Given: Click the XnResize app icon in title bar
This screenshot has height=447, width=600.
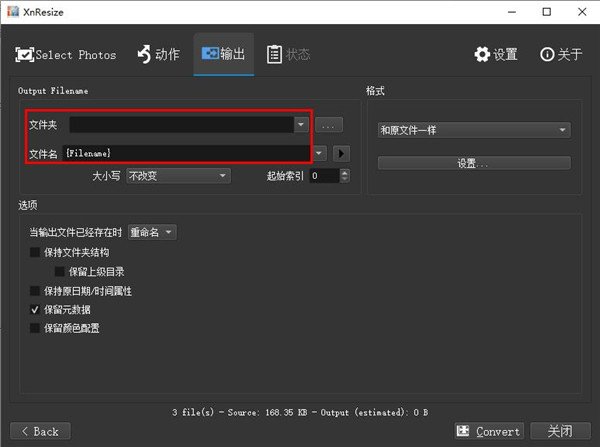Looking at the screenshot, I should pos(13,11).
